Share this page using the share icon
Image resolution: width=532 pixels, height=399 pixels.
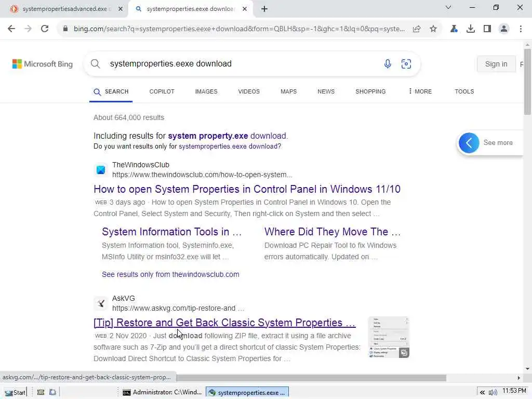(x=417, y=29)
